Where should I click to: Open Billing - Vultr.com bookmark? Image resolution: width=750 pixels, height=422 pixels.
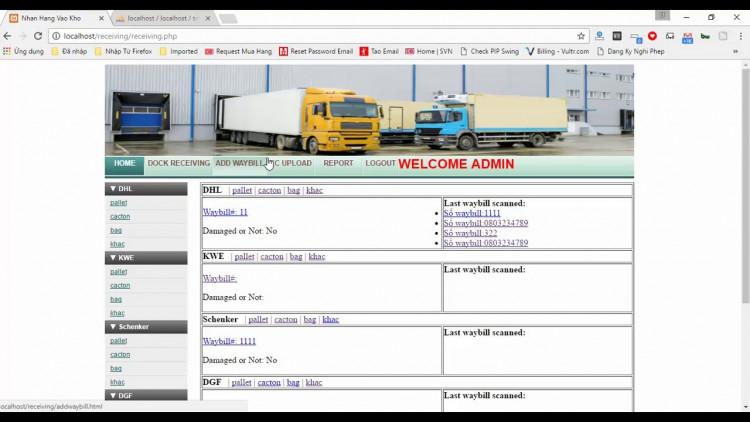(557, 51)
